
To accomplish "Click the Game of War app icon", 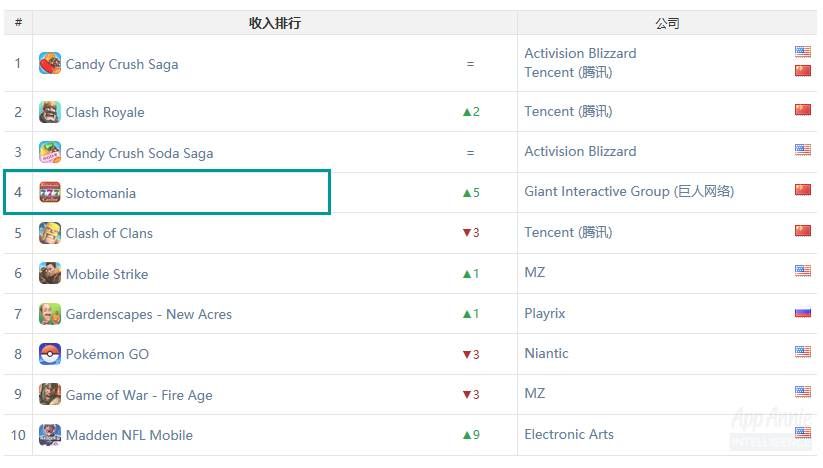I will coord(50,395).
